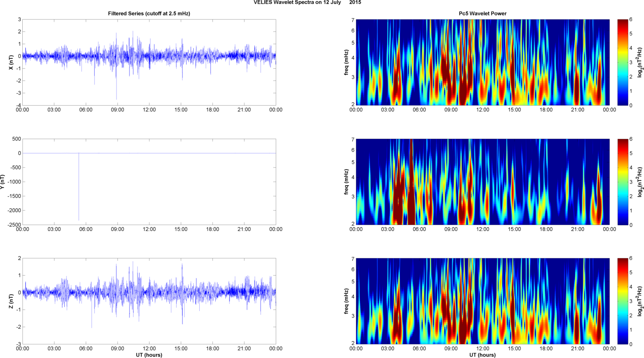
Task: Click 'freq (mHz)' label of the middle spectrogram
Action: 346,182
